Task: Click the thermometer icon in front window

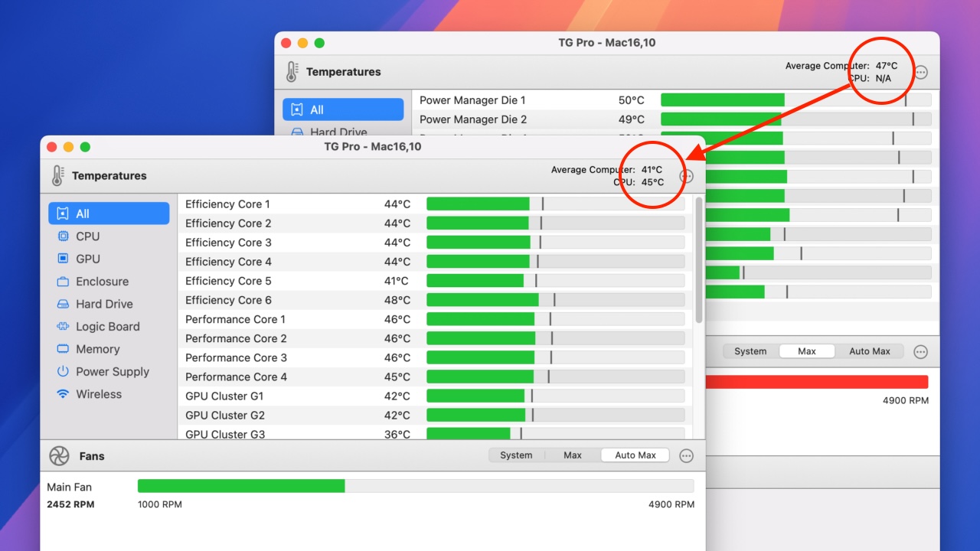Action: point(57,176)
